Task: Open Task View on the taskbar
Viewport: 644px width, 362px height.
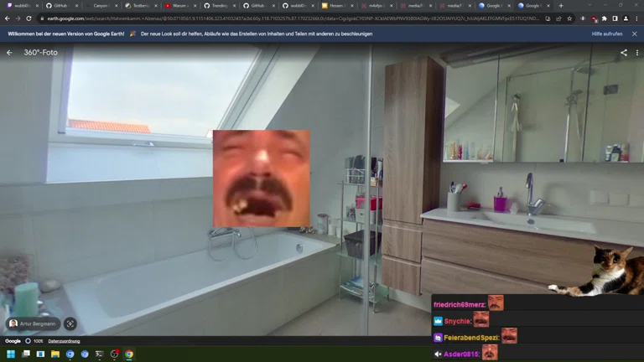Action: [25, 354]
